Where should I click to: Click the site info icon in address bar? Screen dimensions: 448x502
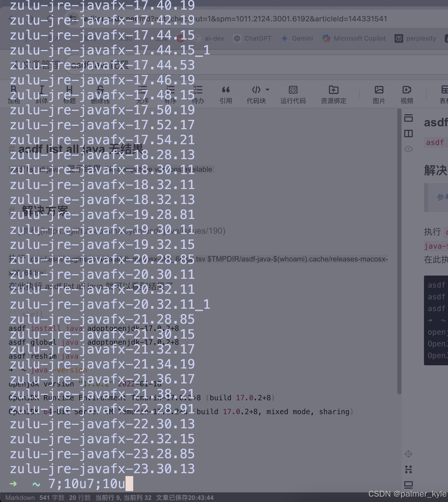[73, 19]
